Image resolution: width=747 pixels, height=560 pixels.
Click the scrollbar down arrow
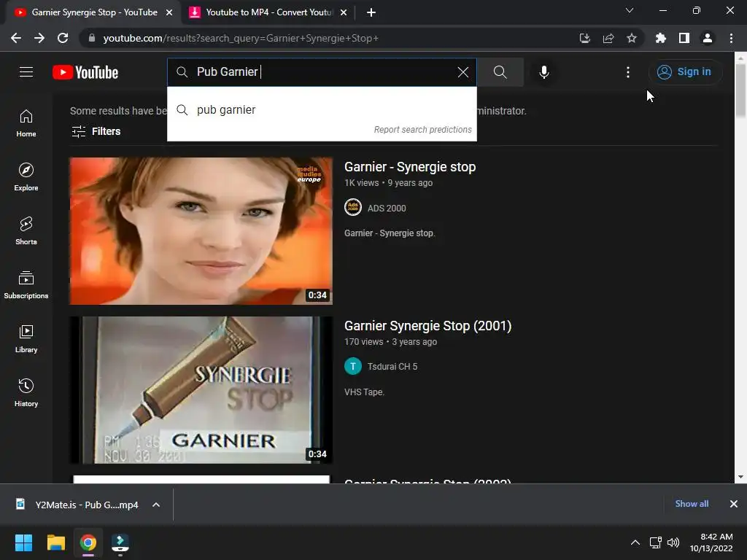740,477
